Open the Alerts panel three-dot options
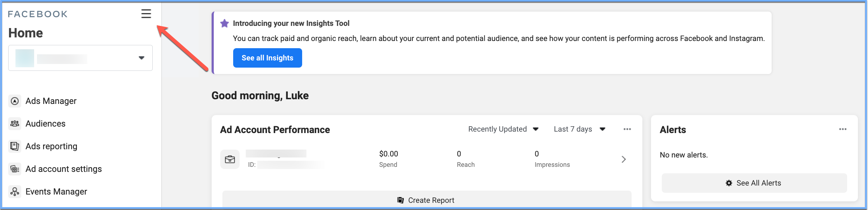 pos(843,129)
